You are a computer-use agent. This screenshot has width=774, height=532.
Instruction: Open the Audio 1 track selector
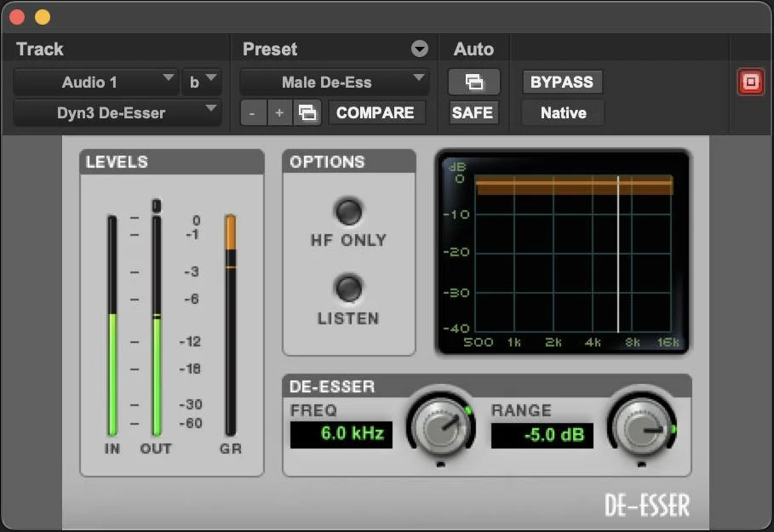95,82
